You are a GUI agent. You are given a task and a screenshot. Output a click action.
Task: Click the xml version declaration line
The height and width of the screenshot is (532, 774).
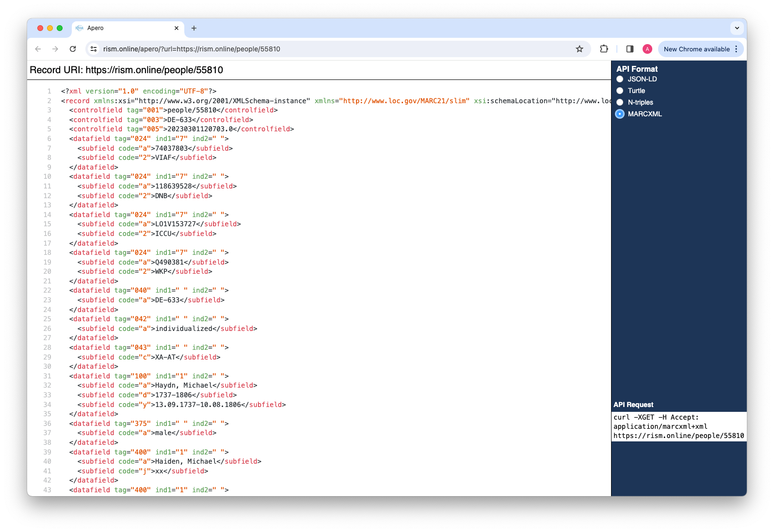[x=139, y=91]
